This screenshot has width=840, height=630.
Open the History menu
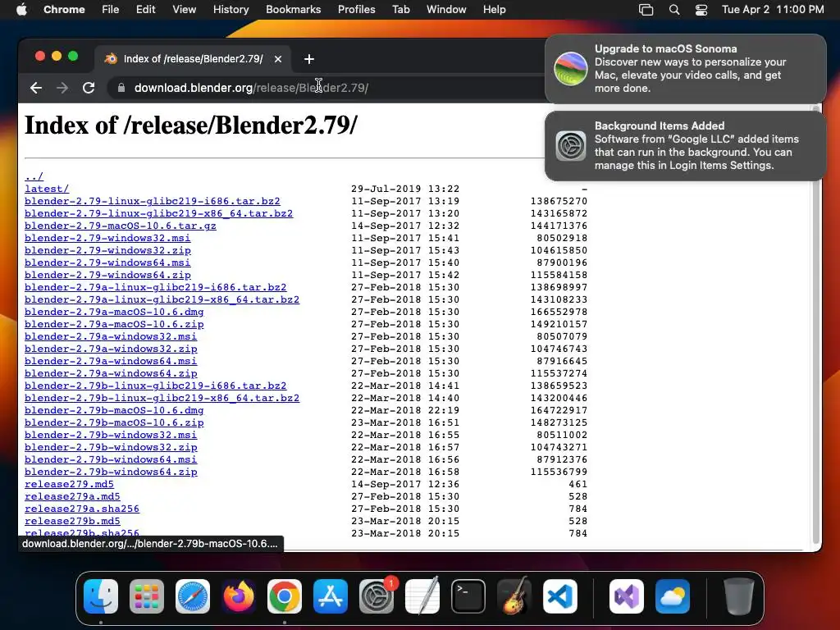coord(231,9)
